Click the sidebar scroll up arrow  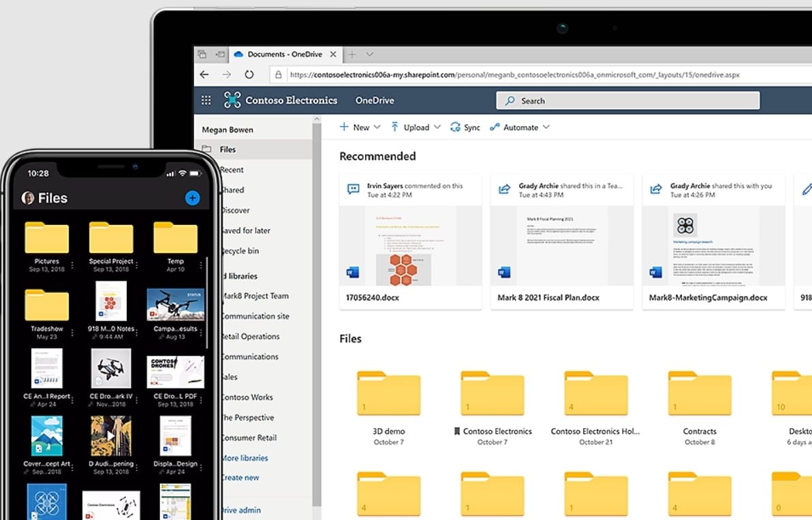[316, 119]
